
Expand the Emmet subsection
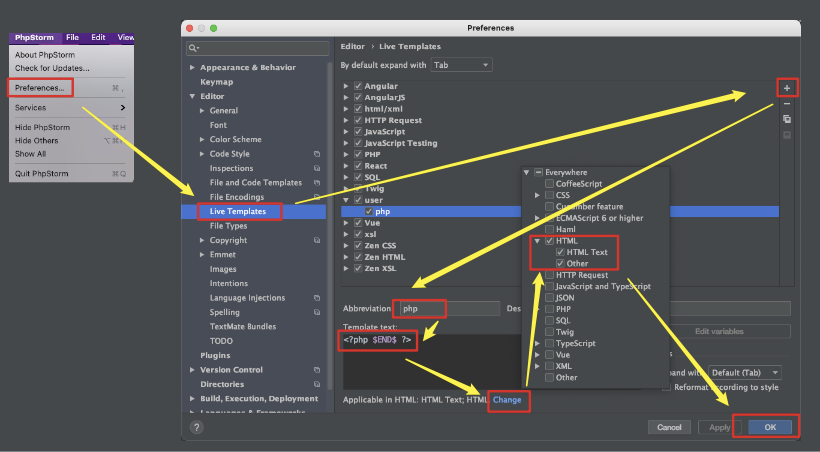coord(202,255)
